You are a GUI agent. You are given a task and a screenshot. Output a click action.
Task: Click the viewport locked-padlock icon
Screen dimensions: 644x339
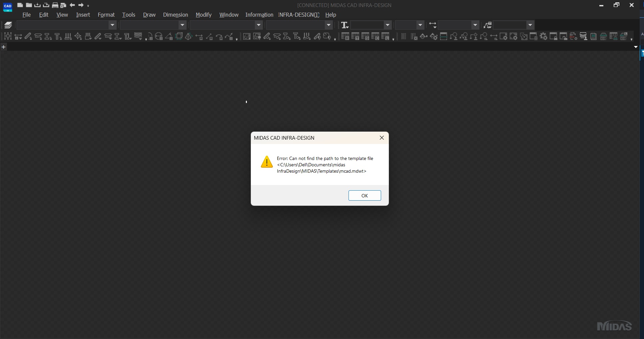[553, 36]
